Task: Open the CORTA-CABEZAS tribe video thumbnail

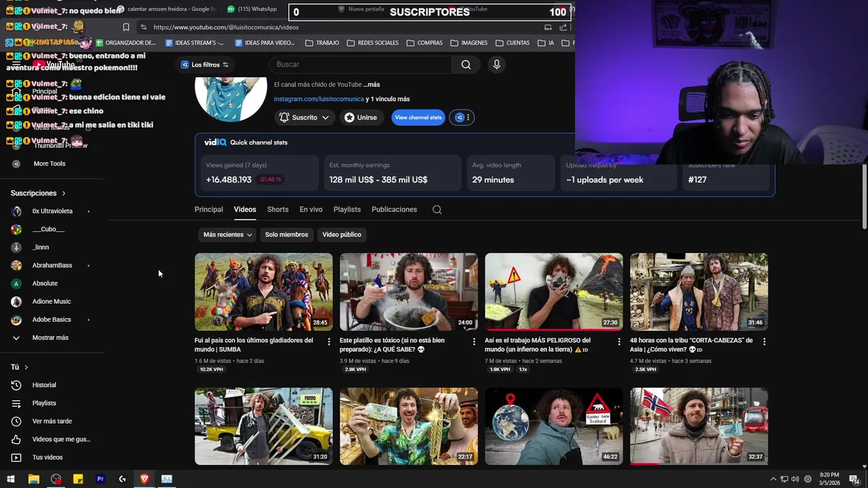Action: pos(699,291)
